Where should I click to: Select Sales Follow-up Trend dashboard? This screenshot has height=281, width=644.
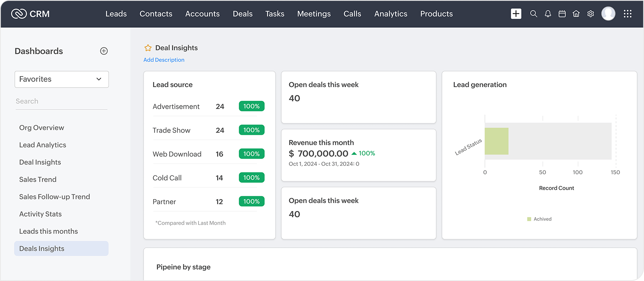coord(54,197)
